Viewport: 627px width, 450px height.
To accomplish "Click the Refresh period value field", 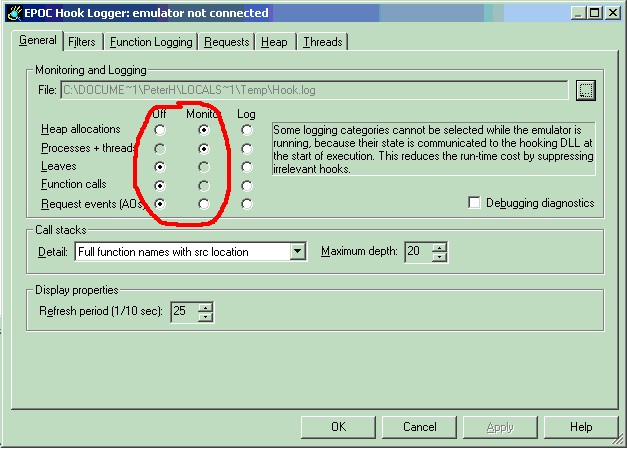I will (184, 312).
